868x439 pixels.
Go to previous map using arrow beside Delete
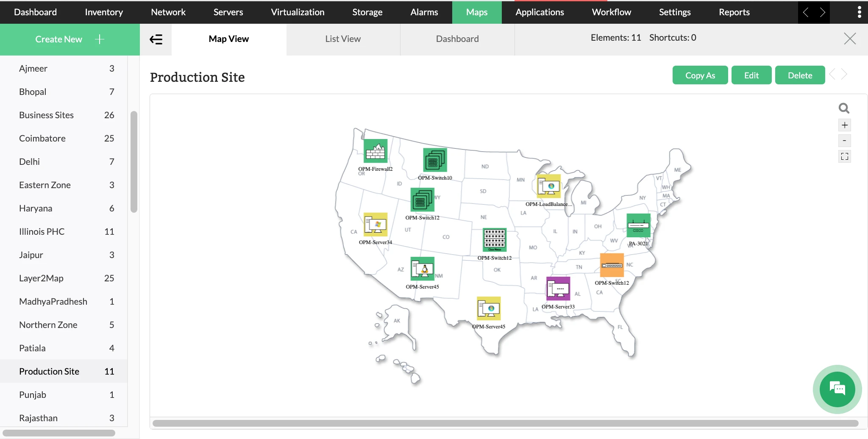point(832,75)
